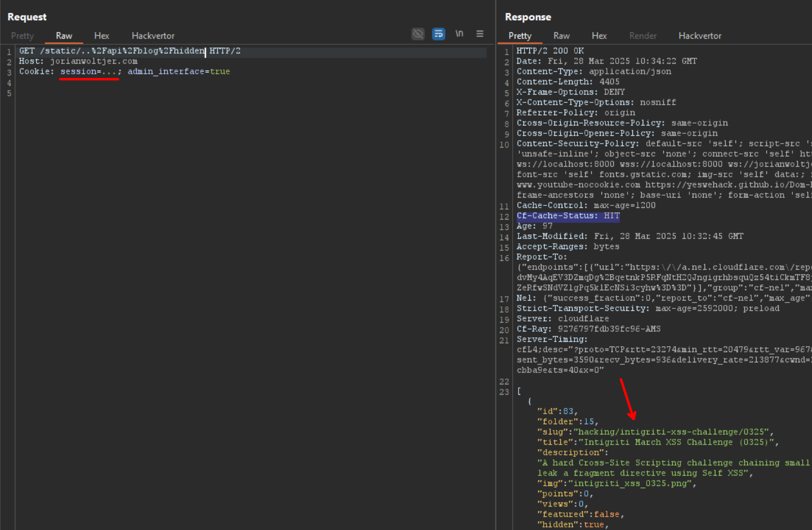This screenshot has width=812, height=530.
Task: Click empty line 4 in Request editor
Action: tap(251, 83)
